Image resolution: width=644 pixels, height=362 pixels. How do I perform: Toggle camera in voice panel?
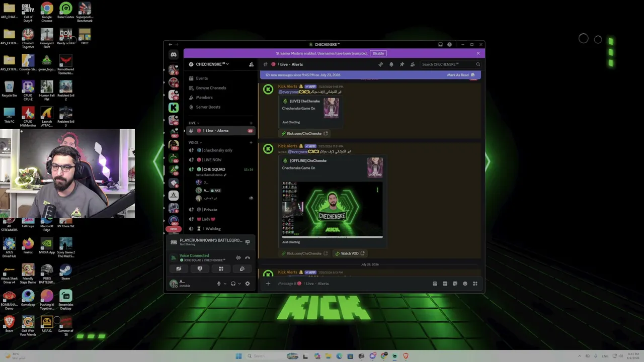pos(179,269)
